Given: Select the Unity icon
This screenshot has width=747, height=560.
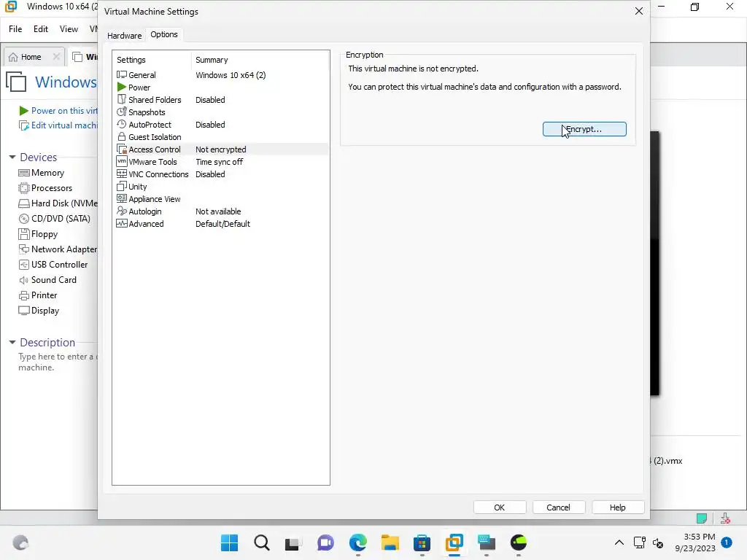Looking at the screenshot, I should point(122,186).
